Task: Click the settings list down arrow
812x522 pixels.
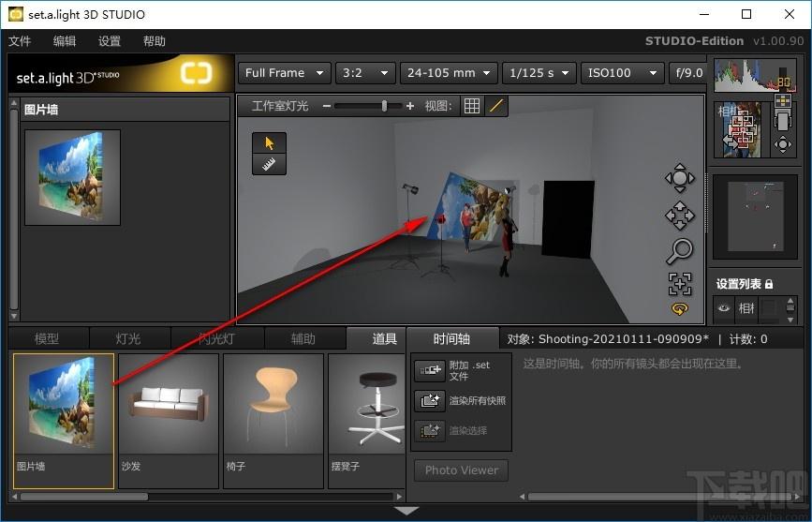Action: point(790,320)
